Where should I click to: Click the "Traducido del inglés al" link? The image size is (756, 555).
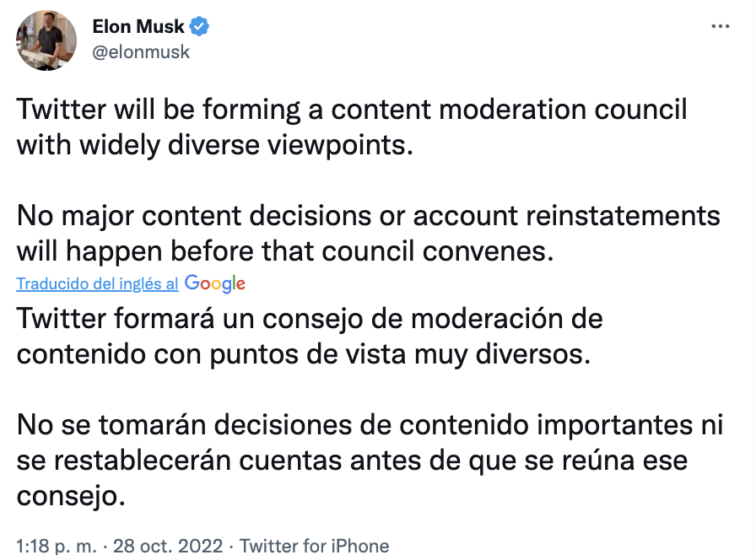tap(97, 284)
